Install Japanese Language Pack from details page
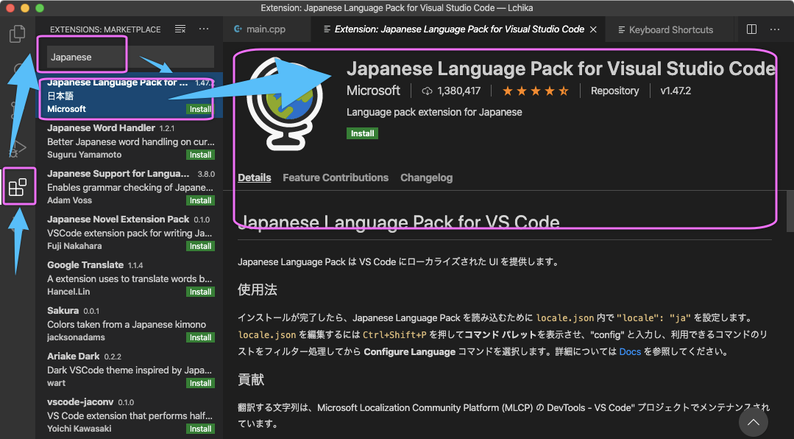The image size is (794, 439). coord(360,133)
